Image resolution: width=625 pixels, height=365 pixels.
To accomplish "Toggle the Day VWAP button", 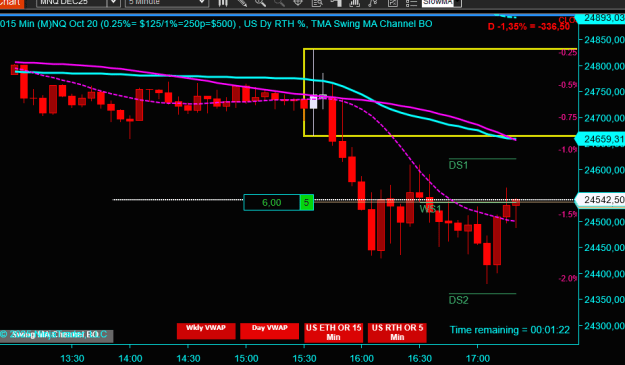I will 269,331.
